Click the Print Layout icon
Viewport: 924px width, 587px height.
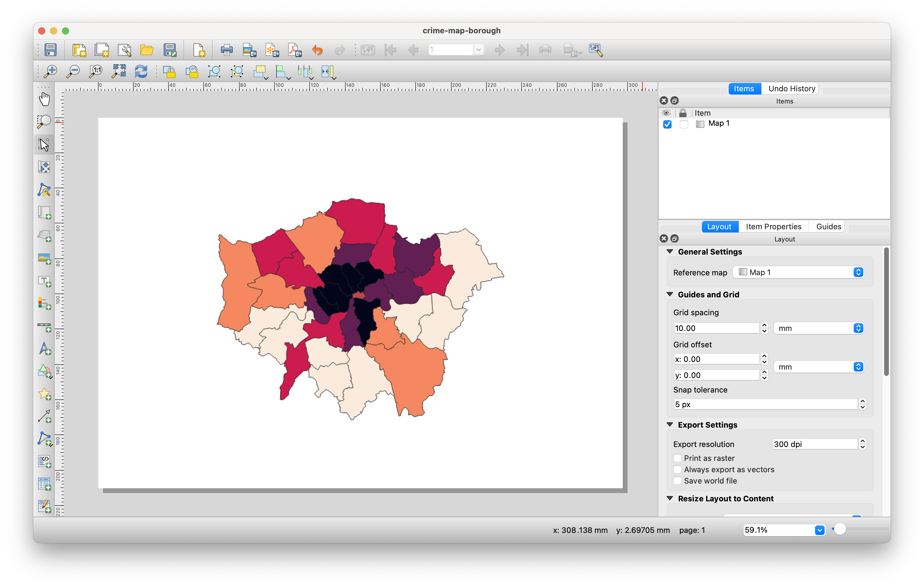pyautogui.click(x=227, y=50)
